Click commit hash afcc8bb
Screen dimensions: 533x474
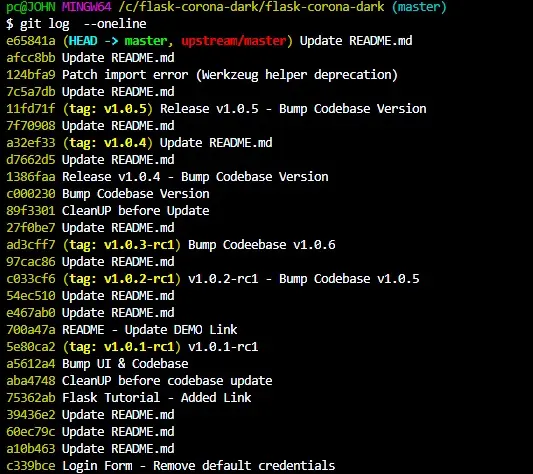coord(31,58)
